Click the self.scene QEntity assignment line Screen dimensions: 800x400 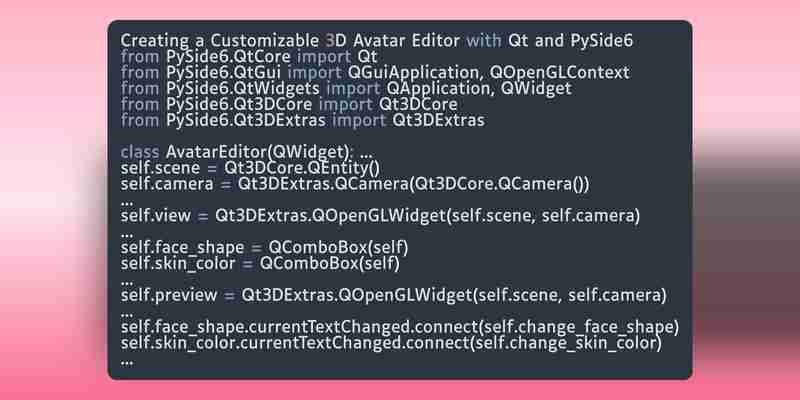pos(250,168)
